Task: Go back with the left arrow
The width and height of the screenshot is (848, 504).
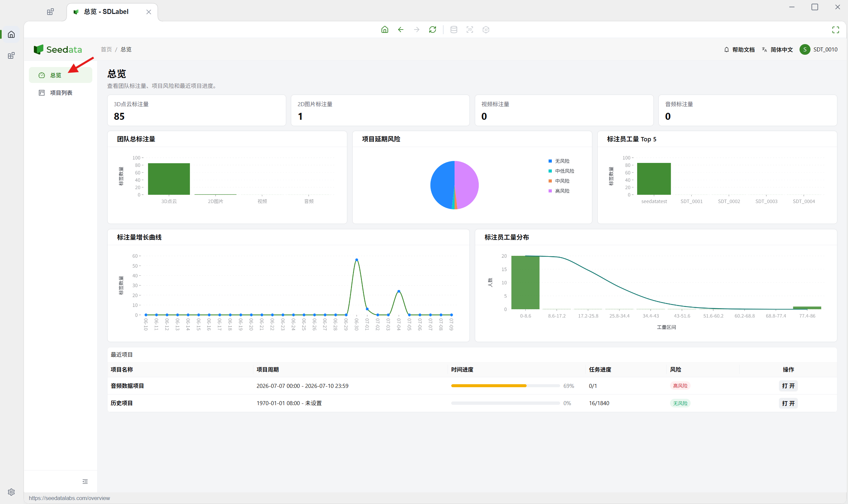Action: tap(401, 30)
